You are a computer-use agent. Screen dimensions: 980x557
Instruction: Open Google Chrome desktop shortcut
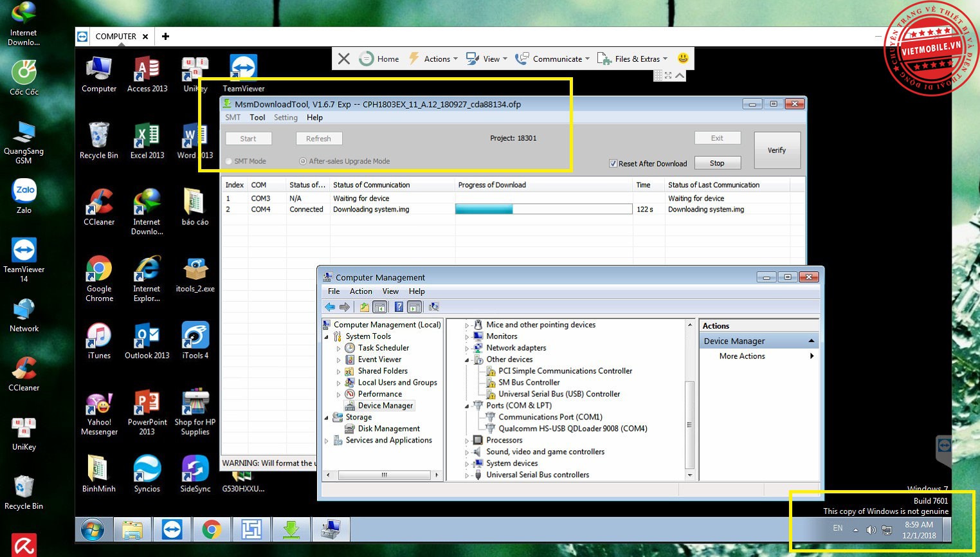[99, 279]
